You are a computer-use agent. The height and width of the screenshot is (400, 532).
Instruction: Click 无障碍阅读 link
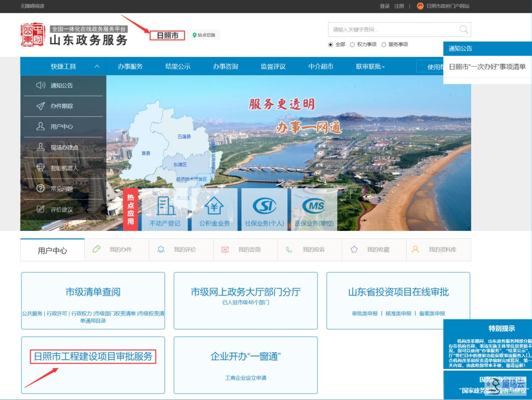click(x=32, y=6)
